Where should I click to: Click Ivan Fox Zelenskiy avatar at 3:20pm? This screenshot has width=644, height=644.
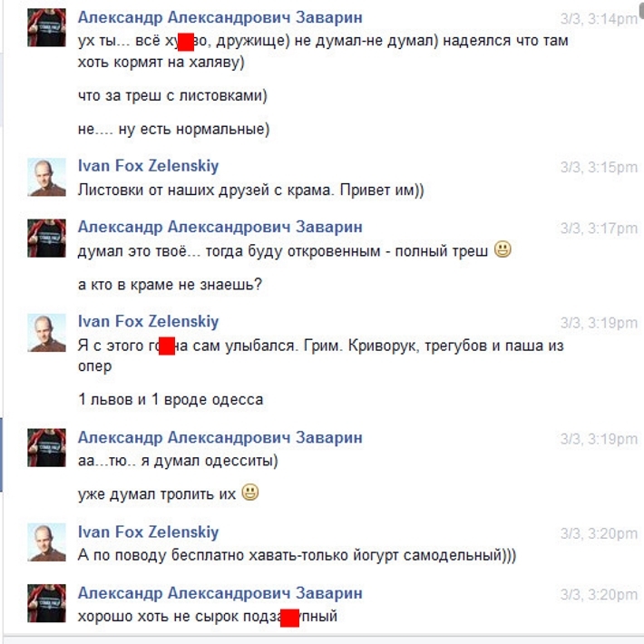(x=46, y=542)
